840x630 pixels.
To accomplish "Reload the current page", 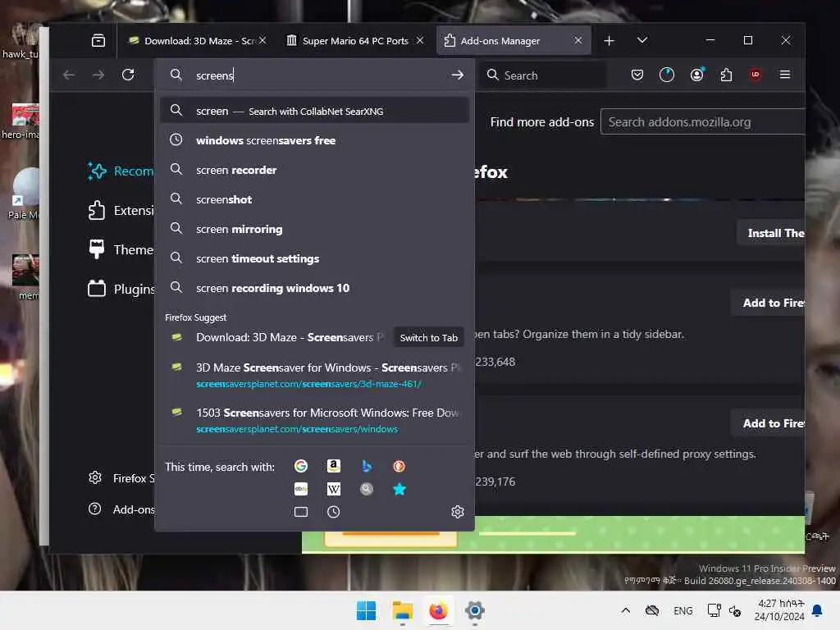I will (128, 75).
